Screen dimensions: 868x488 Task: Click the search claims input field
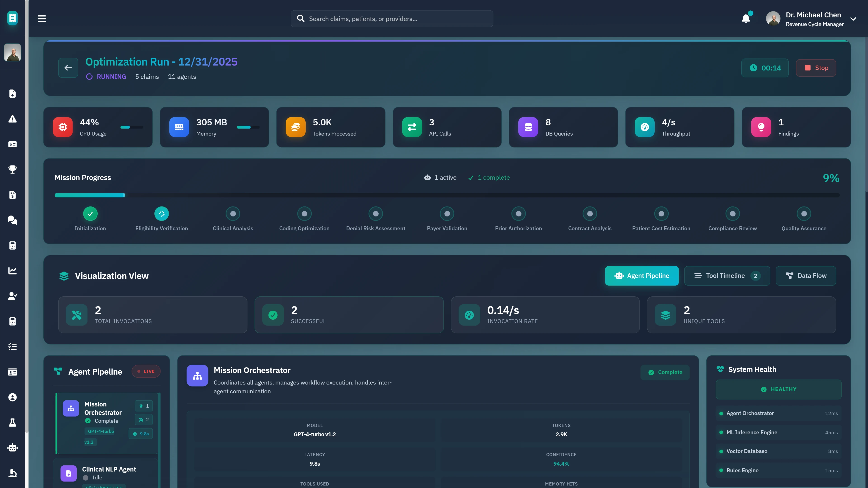(x=392, y=19)
